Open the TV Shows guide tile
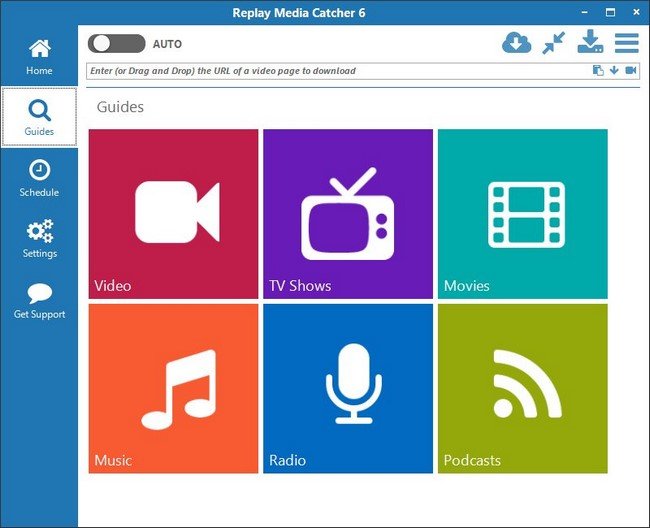This screenshot has height=528, width=650. pyautogui.click(x=348, y=214)
